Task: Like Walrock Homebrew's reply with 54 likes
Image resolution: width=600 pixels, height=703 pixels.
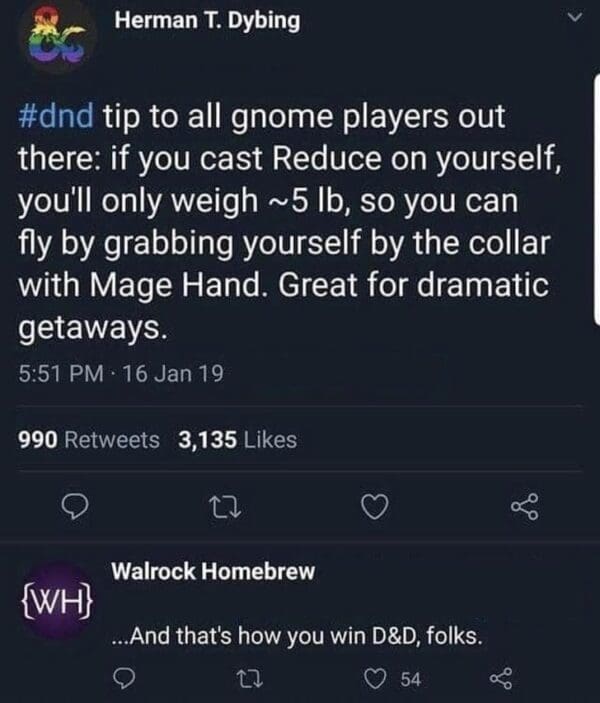Action: coord(375,678)
